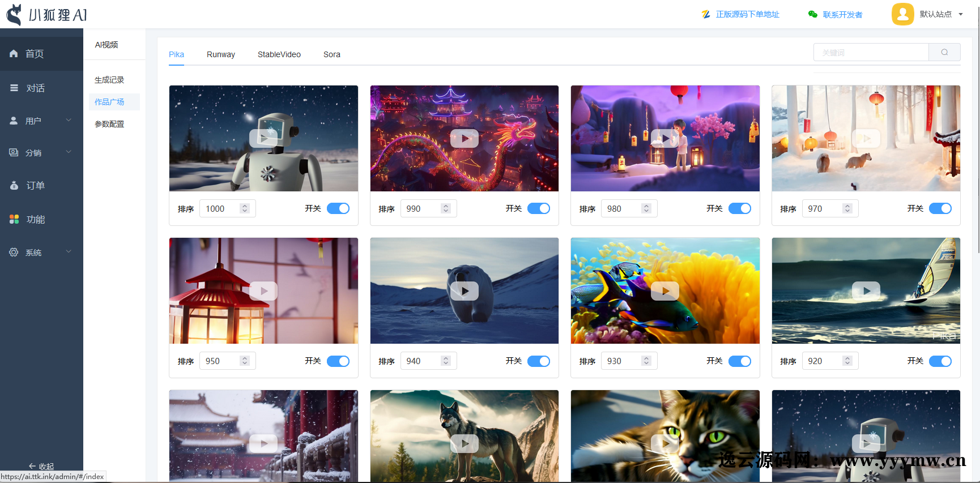Open the 正版源码下单地址 link
Screen dimensions: 980x483
click(x=748, y=14)
